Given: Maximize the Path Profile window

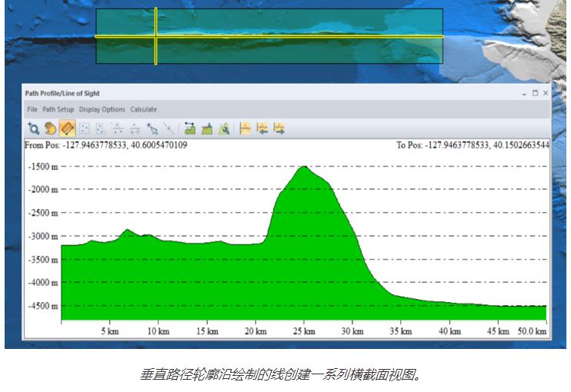Looking at the screenshot, I should tap(535, 93).
